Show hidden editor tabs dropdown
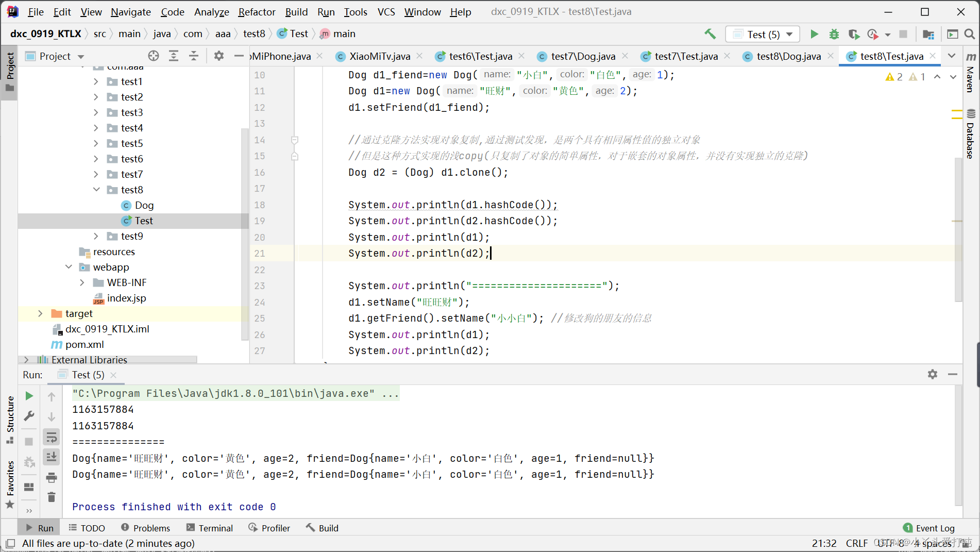Screen dimensions: 980x552 (952, 56)
